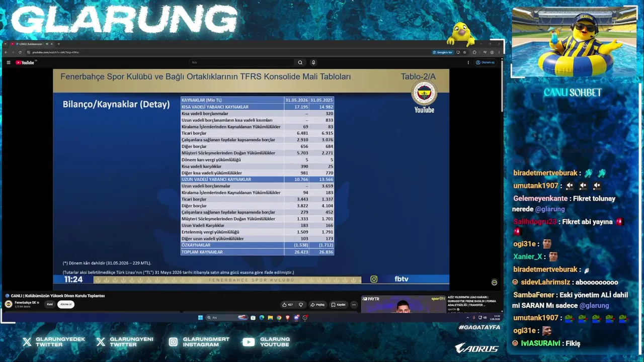
Task: Click the GLARUNGYENI Twitter handle
Action: 131,342
